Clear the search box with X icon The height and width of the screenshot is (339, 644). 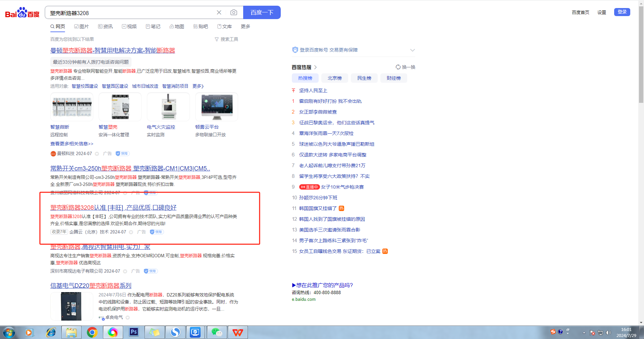point(219,13)
